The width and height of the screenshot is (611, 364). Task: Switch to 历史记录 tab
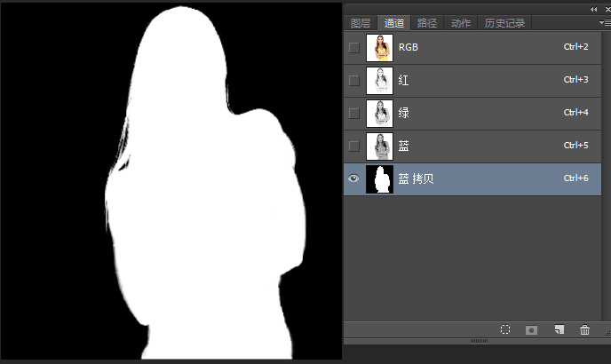tap(504, 23)
